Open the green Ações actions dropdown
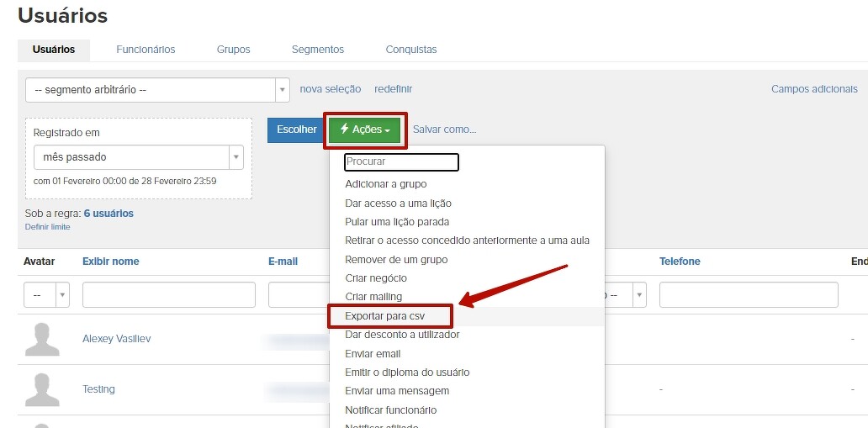 click(x=365, y=129)
